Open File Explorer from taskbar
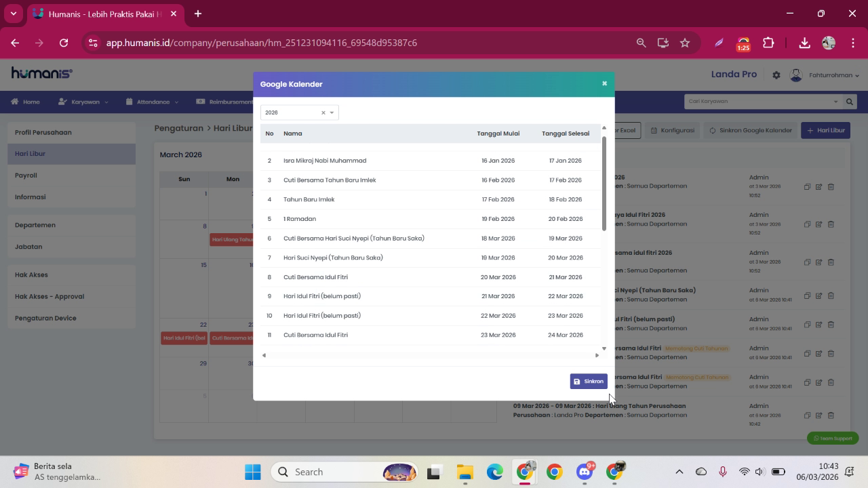 pyautogui.click(x=465, y=472)
